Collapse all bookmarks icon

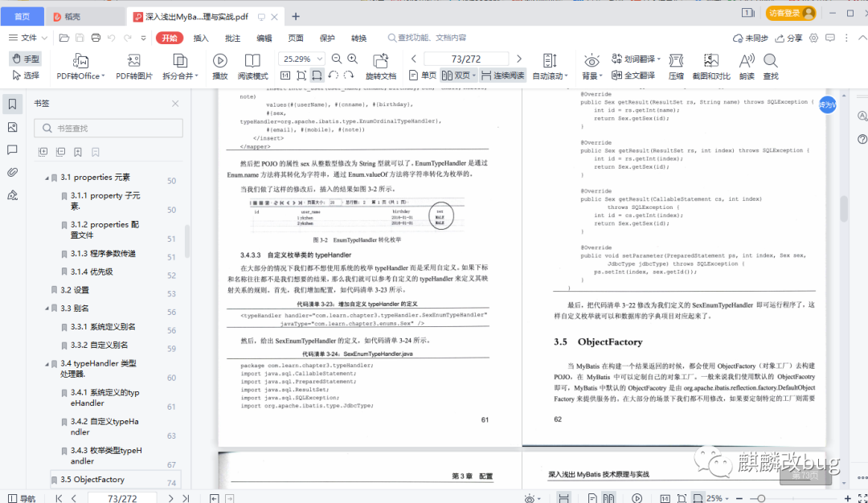pyautogui.click(x=60, y=152)
